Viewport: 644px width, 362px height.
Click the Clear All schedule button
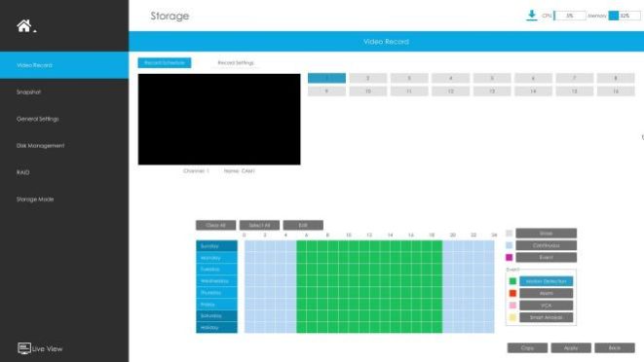coord(215,226)
